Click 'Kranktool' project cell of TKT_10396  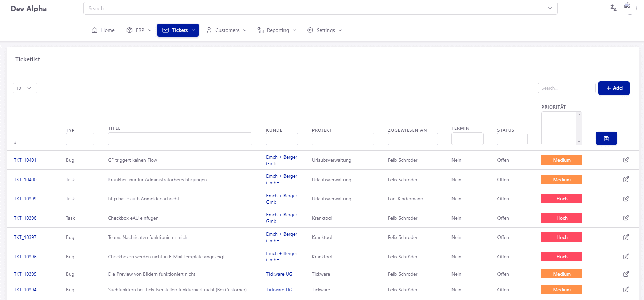[x=322, y=257]
